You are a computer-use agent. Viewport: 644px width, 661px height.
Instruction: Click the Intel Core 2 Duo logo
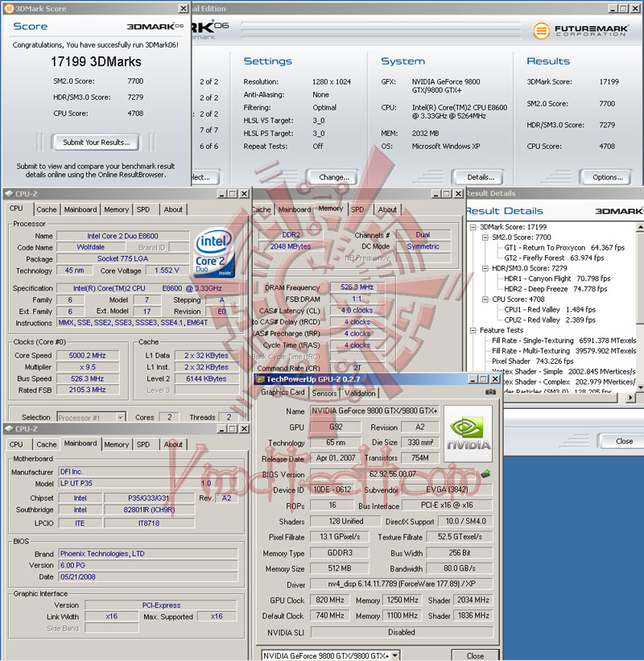[214, 253]
